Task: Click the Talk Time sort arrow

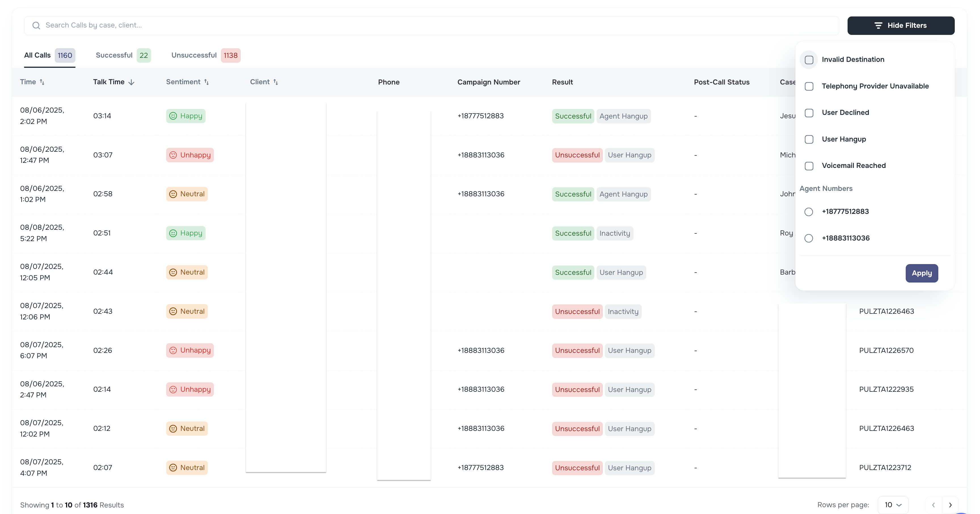Action: click(x=131, y=82)
